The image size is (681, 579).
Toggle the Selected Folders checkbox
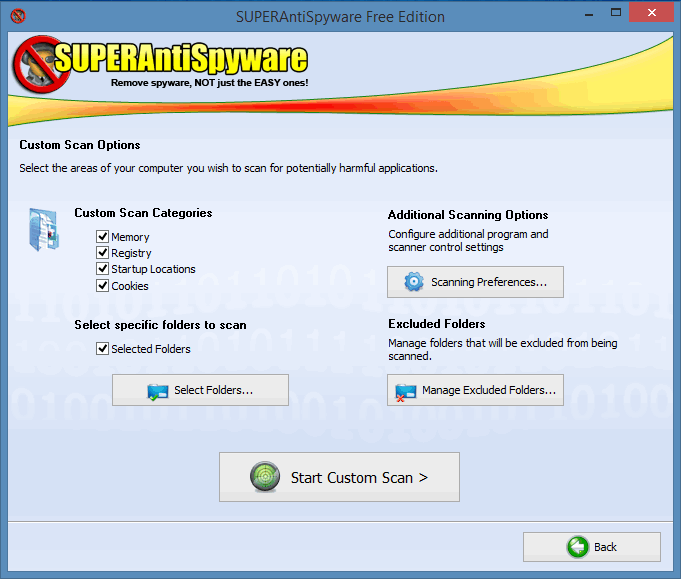coord(102,349)
